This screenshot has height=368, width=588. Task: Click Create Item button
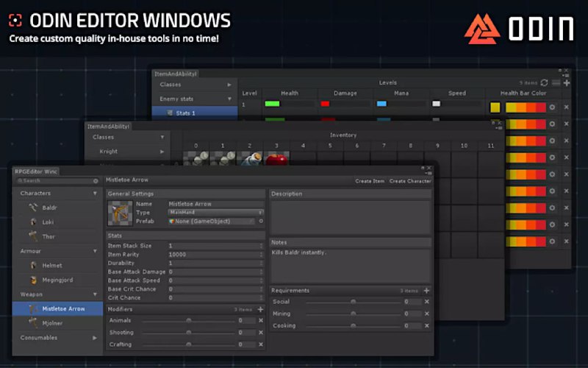[x=370, y=181]
